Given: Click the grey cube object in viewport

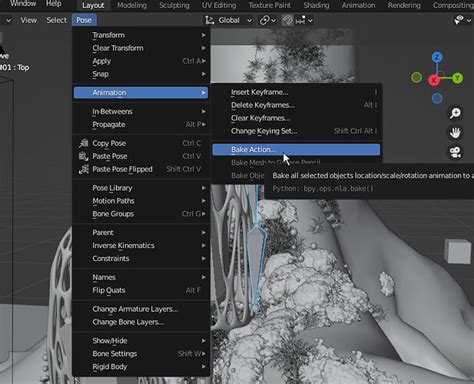Looking at the screenshot, I should pyautogui.click(x=458, y=251).
